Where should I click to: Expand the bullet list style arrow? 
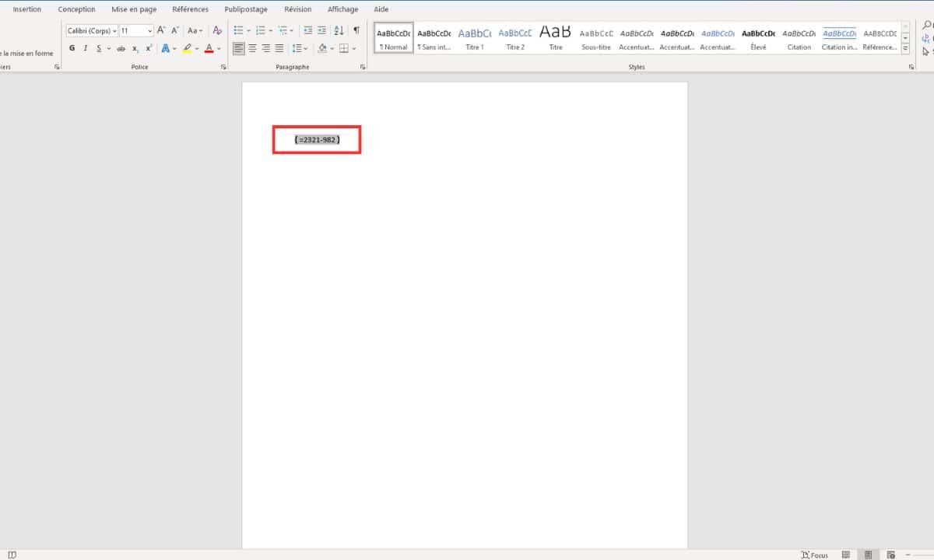pyautogui.click(x=248, y=30)
